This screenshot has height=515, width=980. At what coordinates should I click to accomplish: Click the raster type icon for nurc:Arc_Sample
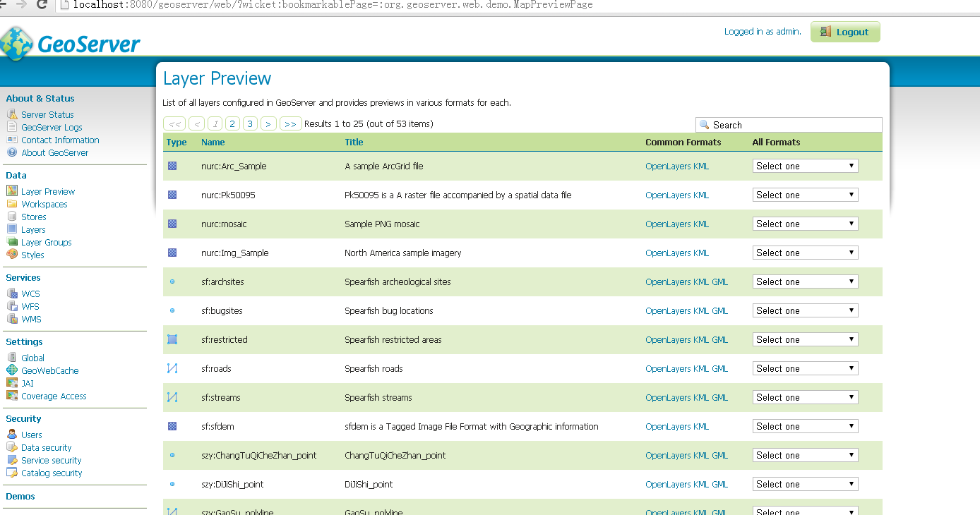172,166
